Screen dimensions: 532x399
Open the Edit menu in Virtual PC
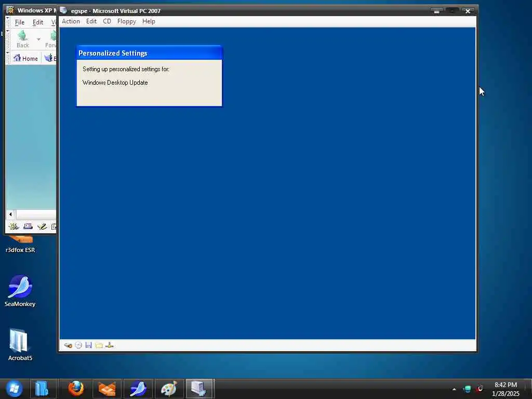pyautogui.click(x=91, y=21)
